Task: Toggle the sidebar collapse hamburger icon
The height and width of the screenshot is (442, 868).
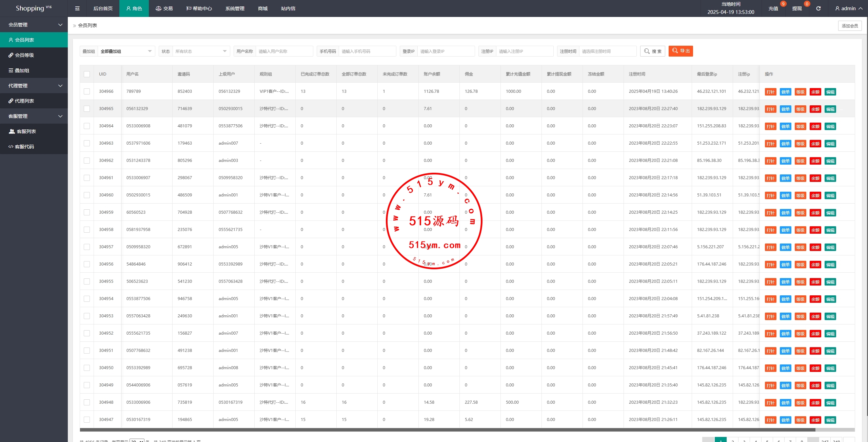Action: tap(77, 8)
